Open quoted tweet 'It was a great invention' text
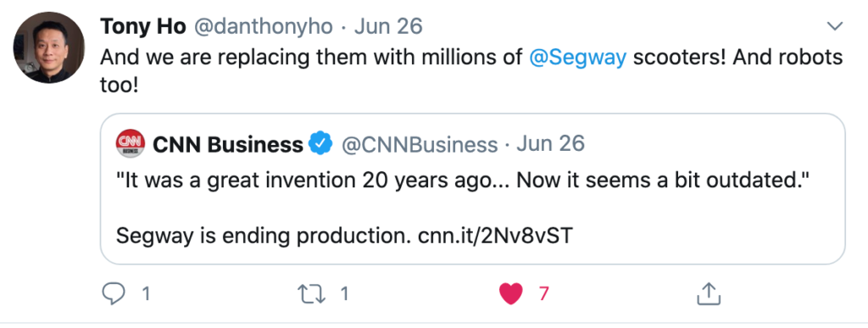Viewport: 868px width, 328px height. (x=464, y=182)
